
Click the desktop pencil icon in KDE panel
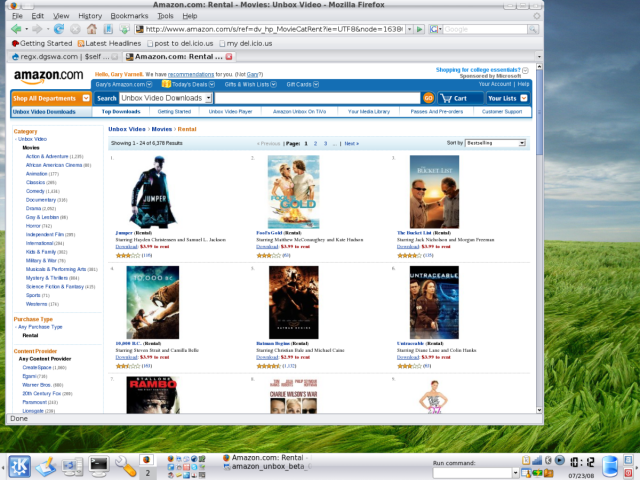click(x=46, y=467)
